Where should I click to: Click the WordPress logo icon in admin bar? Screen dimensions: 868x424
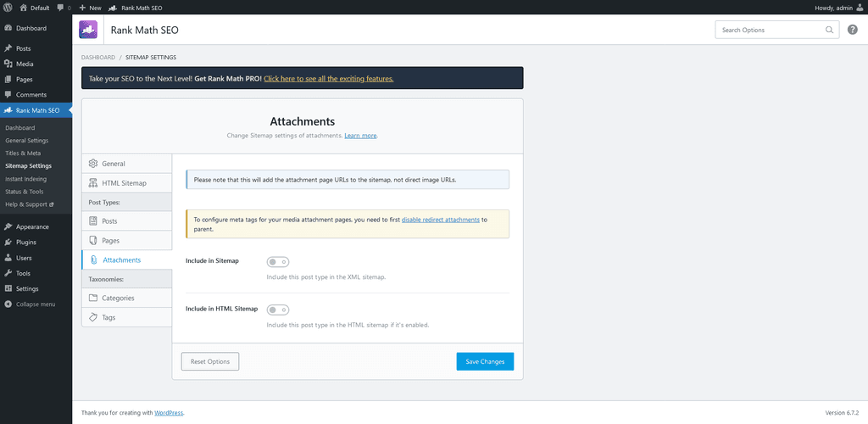8,8
